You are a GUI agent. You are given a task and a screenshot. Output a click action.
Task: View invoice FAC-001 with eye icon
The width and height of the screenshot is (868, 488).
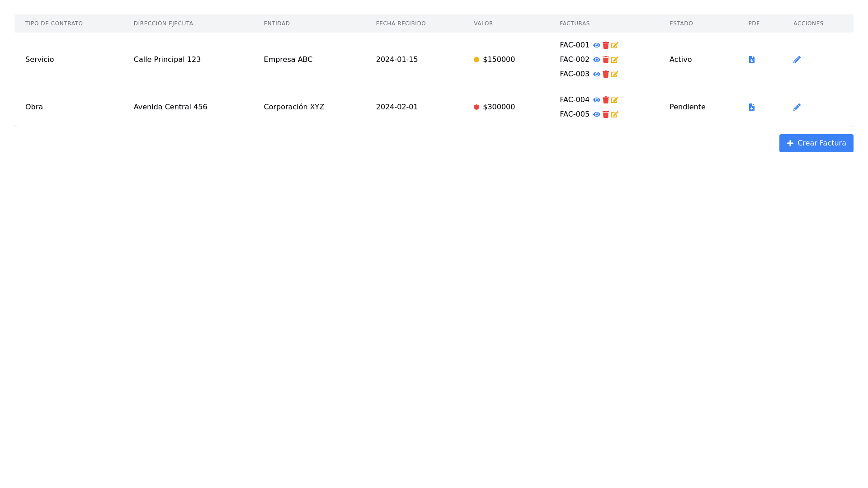pos(597,45)
